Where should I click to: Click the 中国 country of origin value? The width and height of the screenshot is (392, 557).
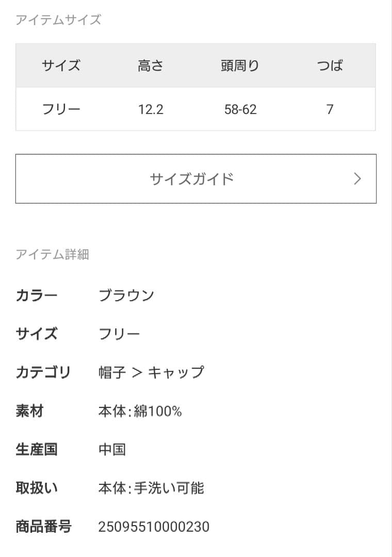tap(112, 449)
